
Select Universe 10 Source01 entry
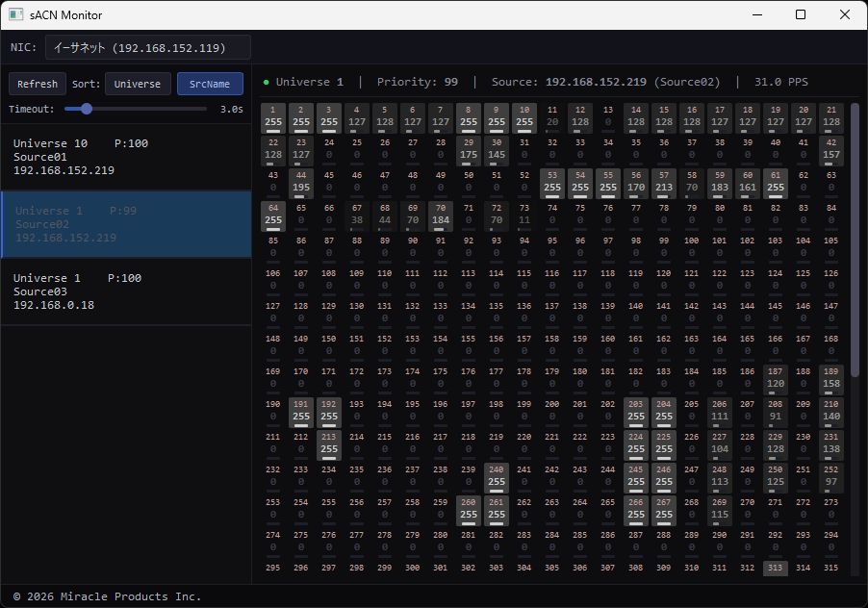click(125, 157)
